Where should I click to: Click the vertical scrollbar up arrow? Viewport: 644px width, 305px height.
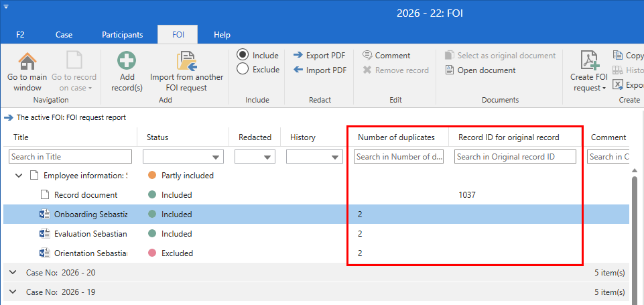point(635,170)
